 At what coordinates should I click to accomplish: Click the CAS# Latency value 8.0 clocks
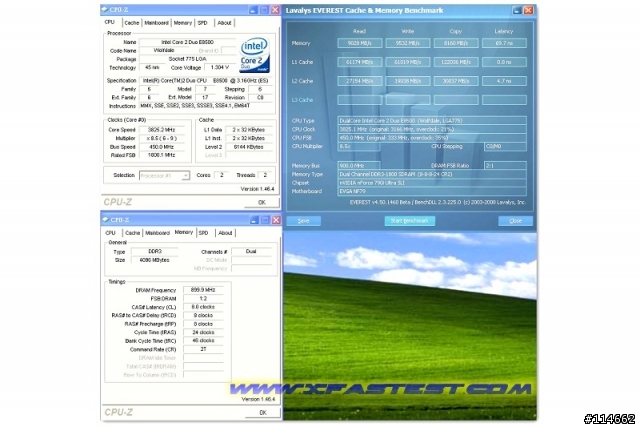[203, 307]
